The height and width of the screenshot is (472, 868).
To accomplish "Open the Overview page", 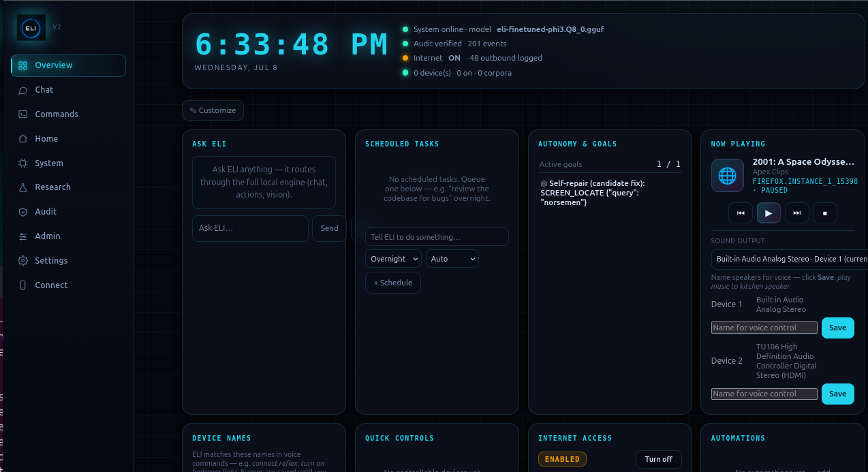I will pyautogui.click(x=68, y=65).
